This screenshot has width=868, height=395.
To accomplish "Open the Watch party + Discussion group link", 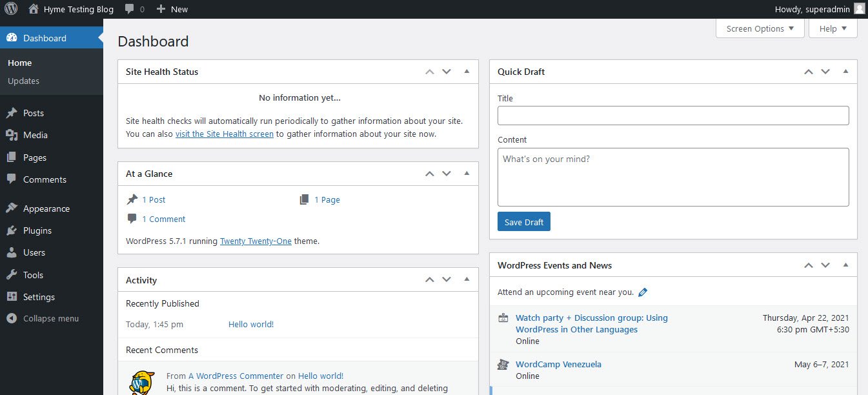I will point(592,323).
